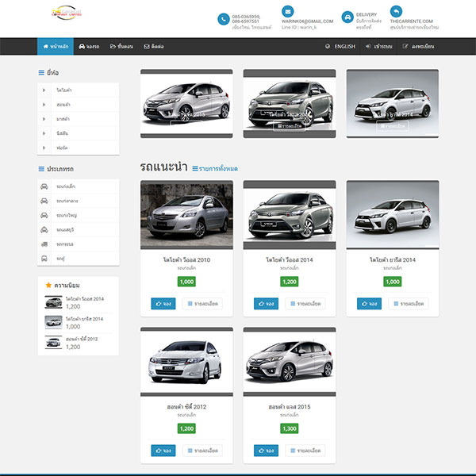Expand the Mazda (มาสด้า) brand row
The image size is (476, 476).
78,119
